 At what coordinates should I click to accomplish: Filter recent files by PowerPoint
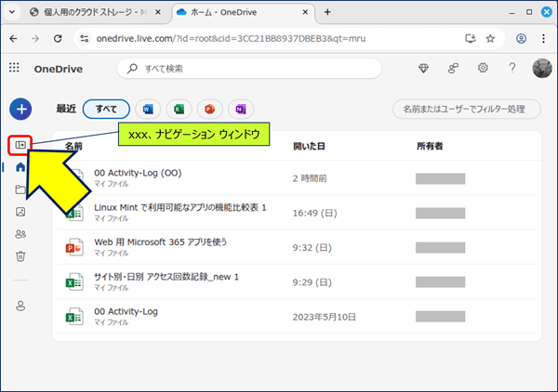[210, 109]
